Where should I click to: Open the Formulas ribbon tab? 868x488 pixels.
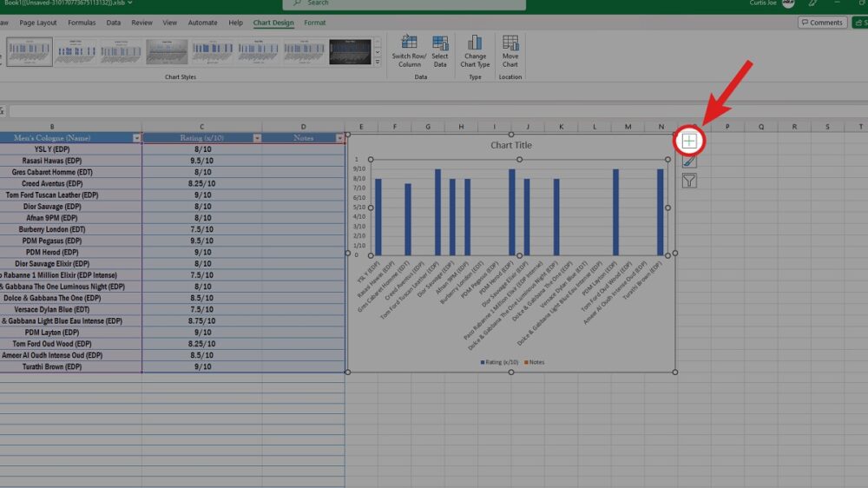(82, 23)
